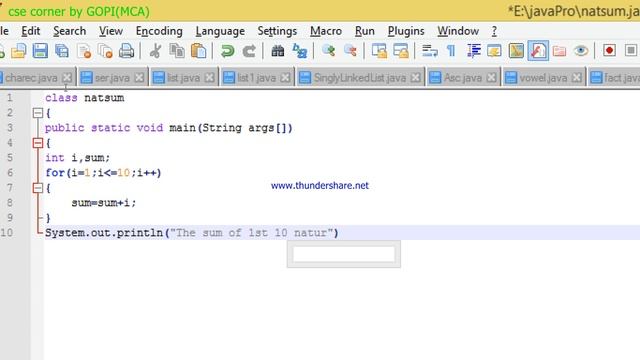This screenshot has width=640, height=360.
Task: Switch to the ser.java tab
Action: [x=112, y=78]
